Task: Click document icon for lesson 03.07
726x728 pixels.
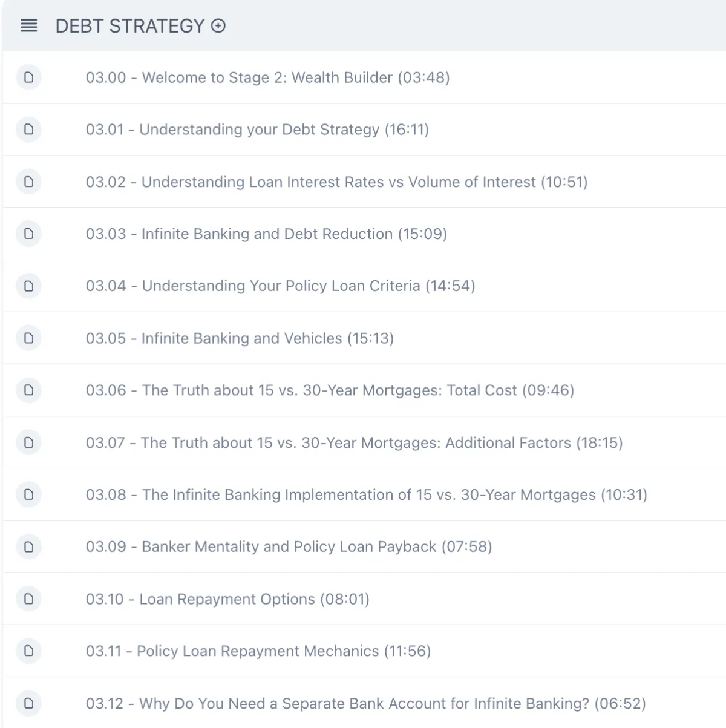Action: 28,442
